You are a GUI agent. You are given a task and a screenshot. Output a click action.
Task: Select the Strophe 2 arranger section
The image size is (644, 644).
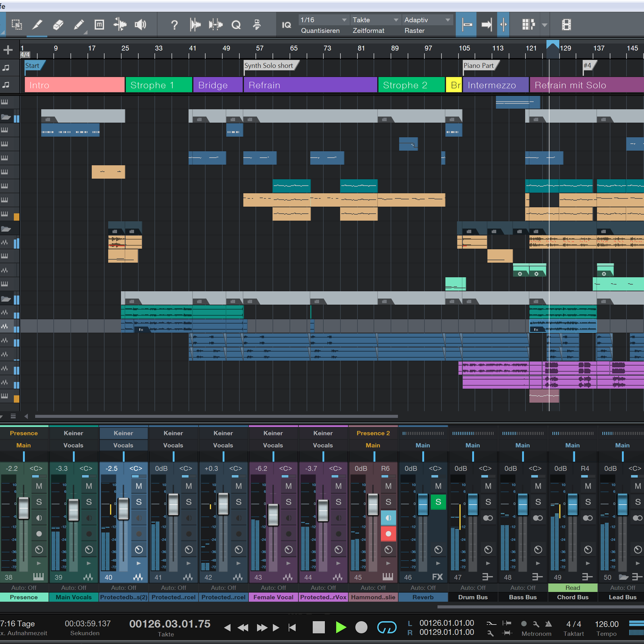pyautogui.click(x=411, y=85)
